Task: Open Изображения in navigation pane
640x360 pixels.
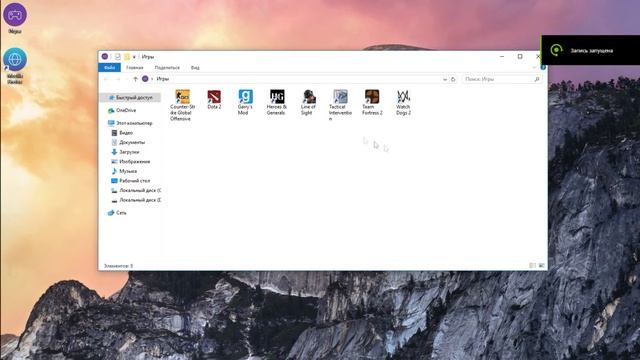Action: coord(131,162)
